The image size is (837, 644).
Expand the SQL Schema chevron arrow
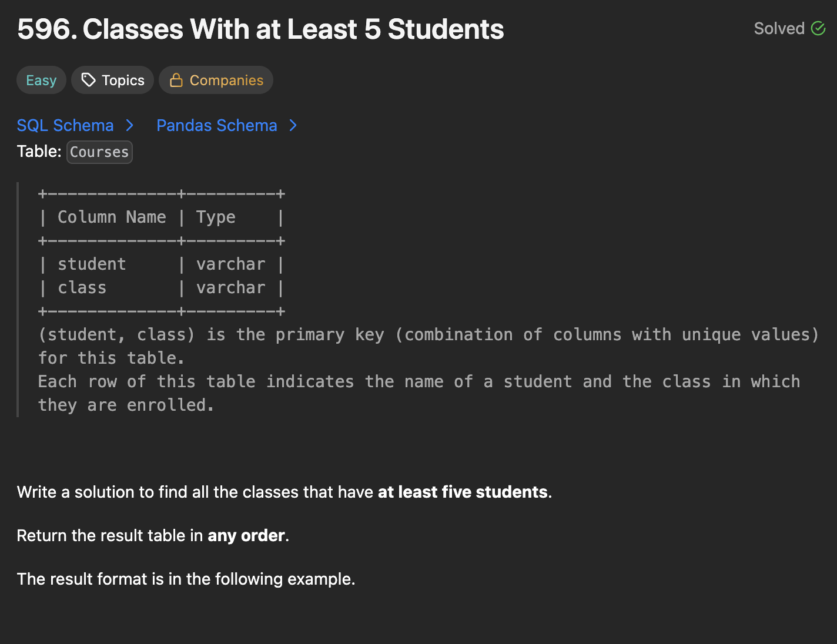coord(130,125)
